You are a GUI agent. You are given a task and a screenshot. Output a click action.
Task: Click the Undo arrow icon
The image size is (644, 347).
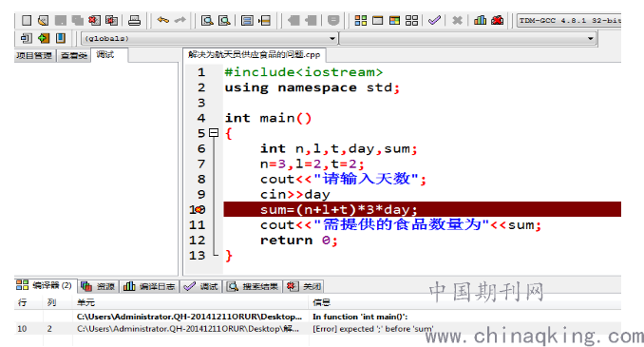coord(163,20)
